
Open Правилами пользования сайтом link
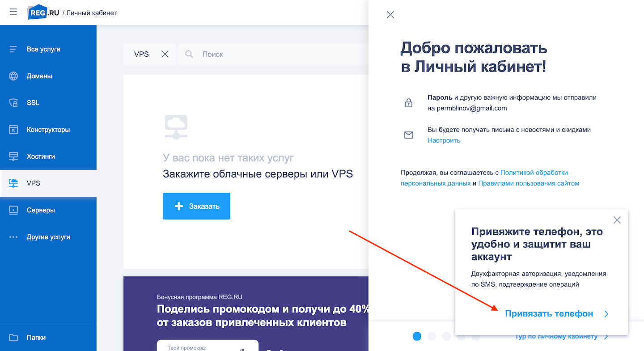[x=529, y=183]
